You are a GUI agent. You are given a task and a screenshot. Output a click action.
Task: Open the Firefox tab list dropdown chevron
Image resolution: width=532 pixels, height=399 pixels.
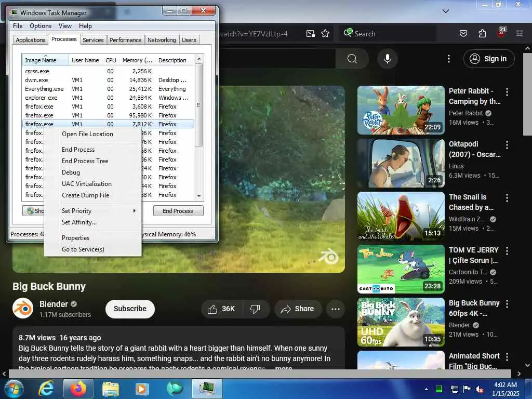445,11
